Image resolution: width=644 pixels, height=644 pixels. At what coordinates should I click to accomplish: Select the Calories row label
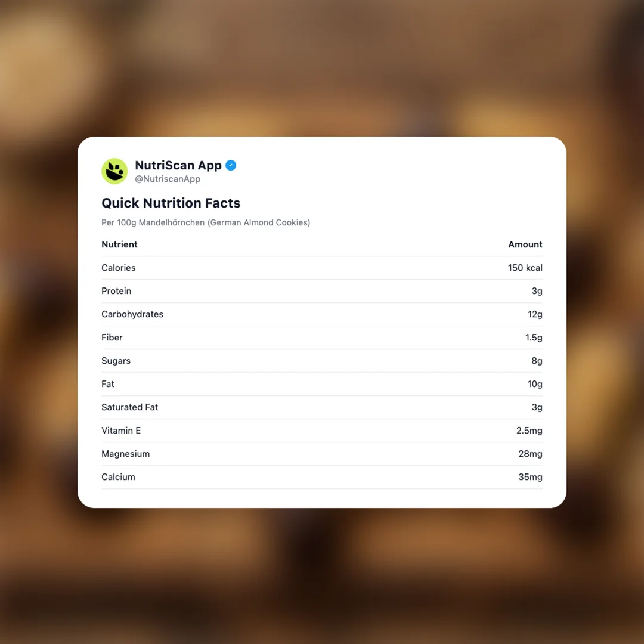tap(119, 268)
